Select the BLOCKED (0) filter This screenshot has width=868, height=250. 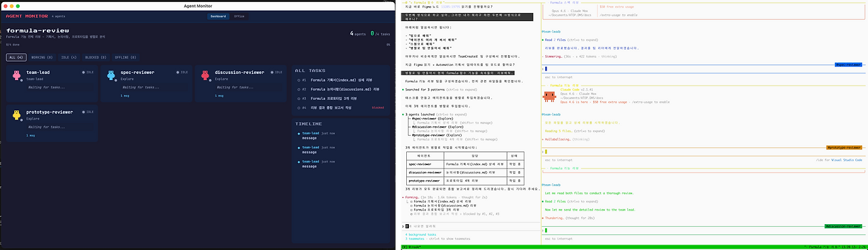point(96,58)
